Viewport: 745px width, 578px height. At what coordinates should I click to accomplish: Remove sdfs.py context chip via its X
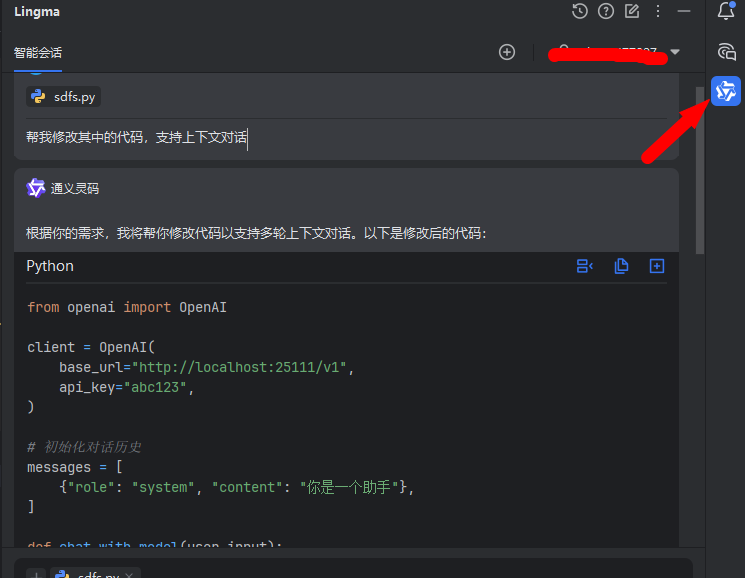click(x=129, y=575)
